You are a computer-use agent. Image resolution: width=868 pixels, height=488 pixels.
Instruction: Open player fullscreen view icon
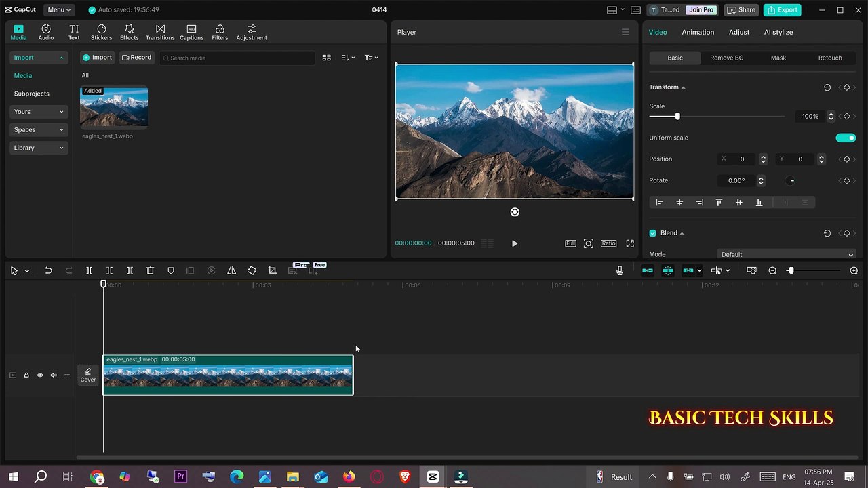[630, 243]
